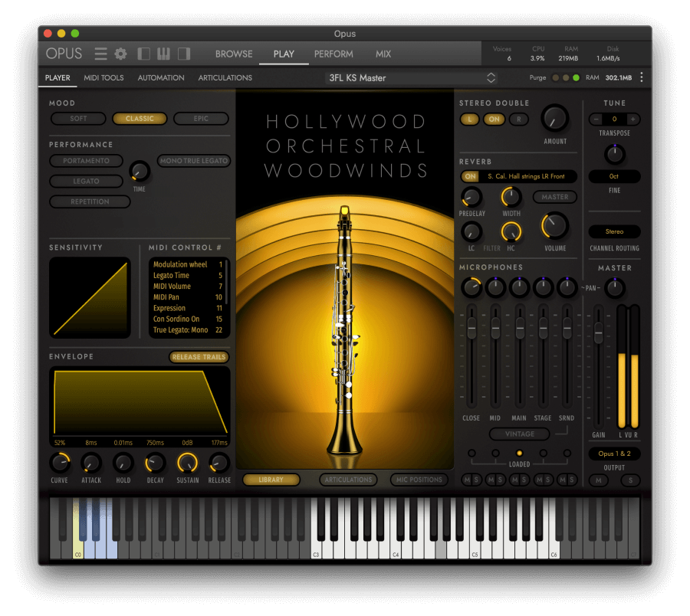Select the Soft mood

coord(78,118)
